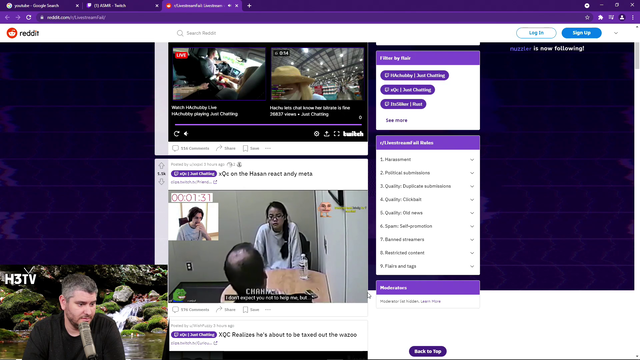Share the xQc Hasan react andy post
The image size is (640, 360).
tap(226, 309)
